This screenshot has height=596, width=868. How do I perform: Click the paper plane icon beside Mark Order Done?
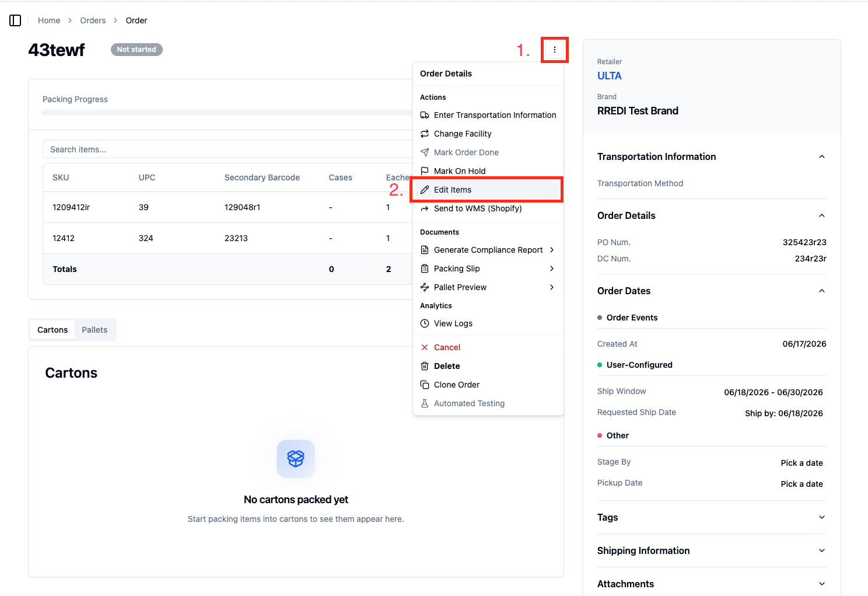coord(425,152)
